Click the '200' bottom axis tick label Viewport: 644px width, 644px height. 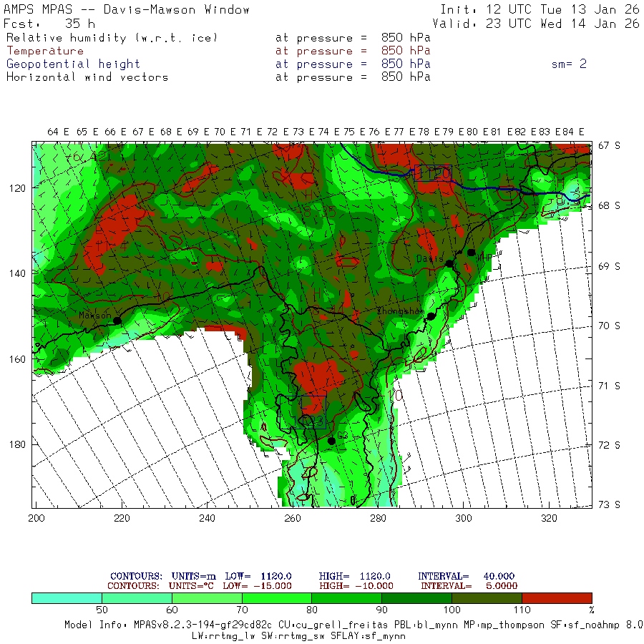coord(36,518)
